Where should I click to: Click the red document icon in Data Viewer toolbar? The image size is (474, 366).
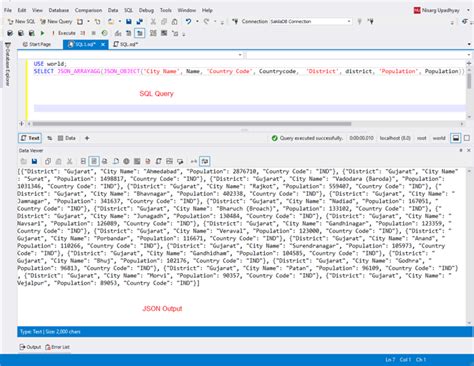tap(148, 161)
